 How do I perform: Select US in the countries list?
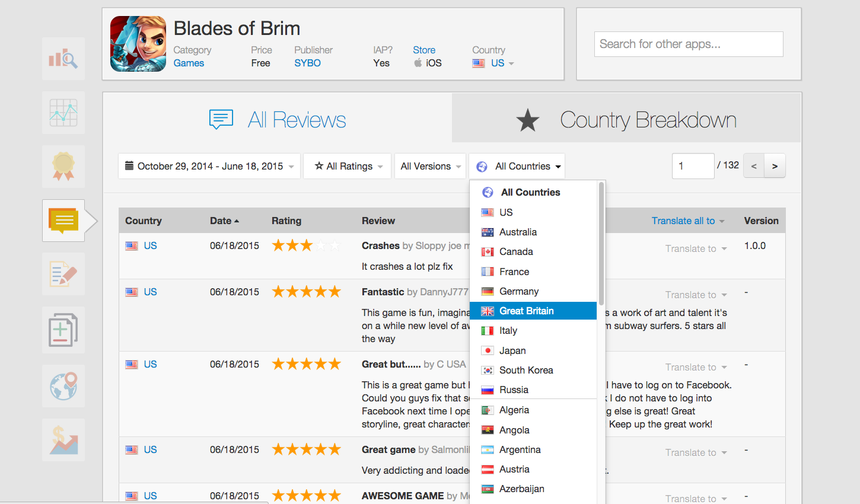click(x=533, y=212)
